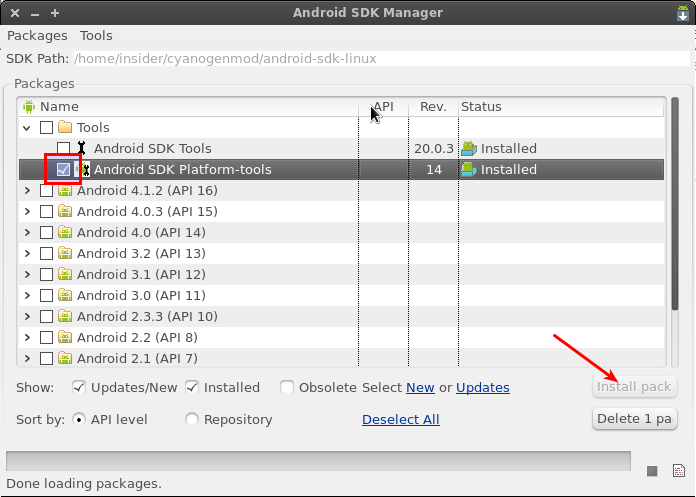Click the Rev. column header

(433, 106)
